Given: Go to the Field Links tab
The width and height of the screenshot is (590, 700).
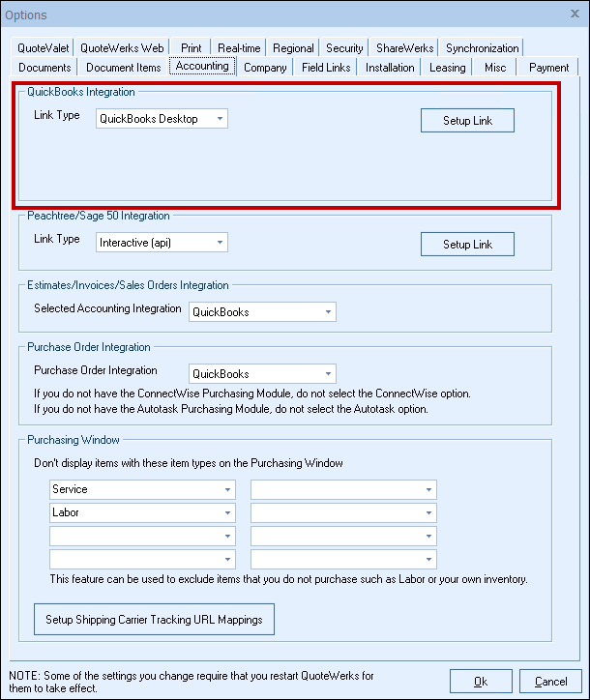Looking at the screenshot, I should pos(326,68).
